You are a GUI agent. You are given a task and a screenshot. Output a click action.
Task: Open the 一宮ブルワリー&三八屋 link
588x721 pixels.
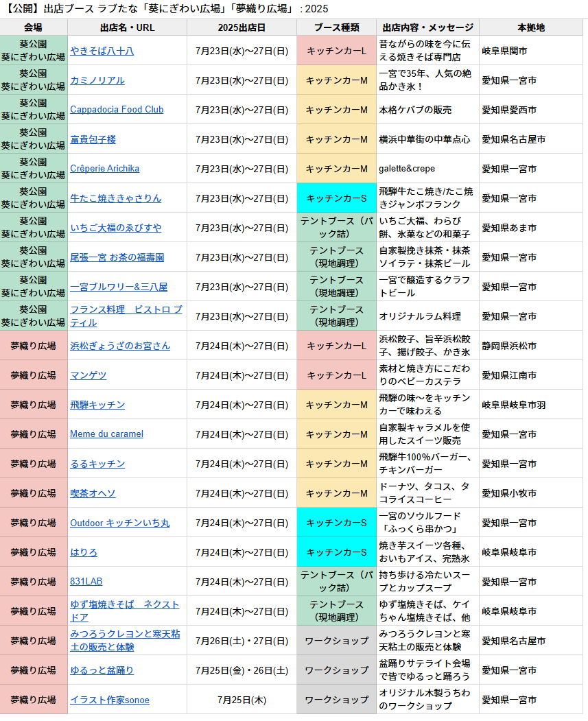click(119, 287)
